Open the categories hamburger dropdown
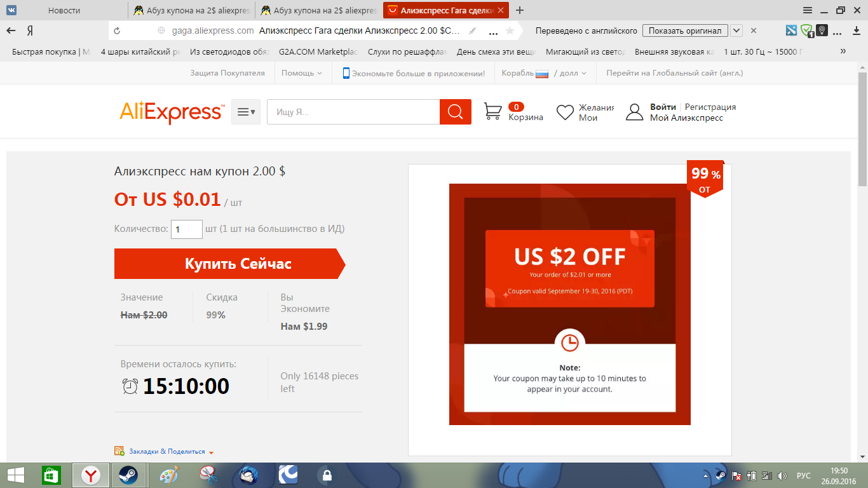The image size is (868, 488). 246,112
